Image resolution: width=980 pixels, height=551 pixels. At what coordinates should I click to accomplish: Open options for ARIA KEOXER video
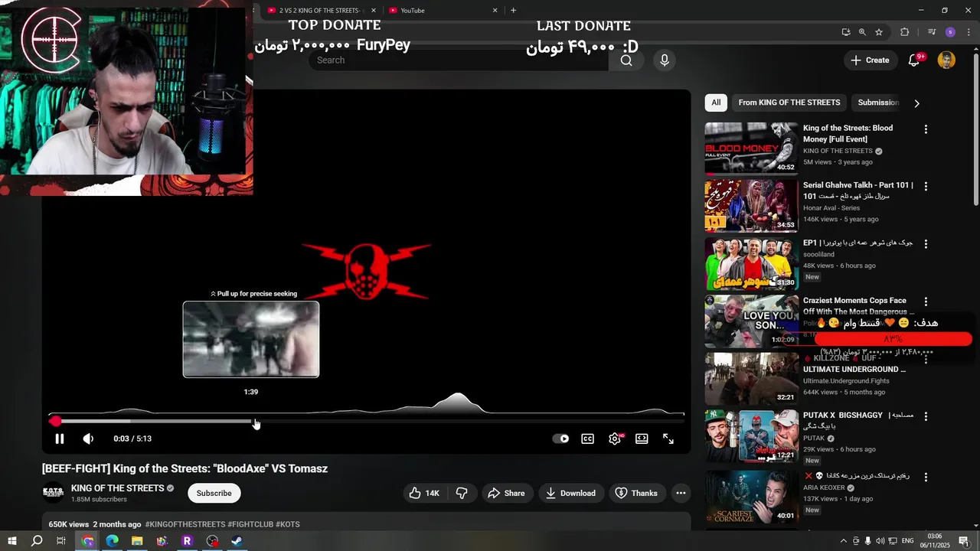pos(926,477)
